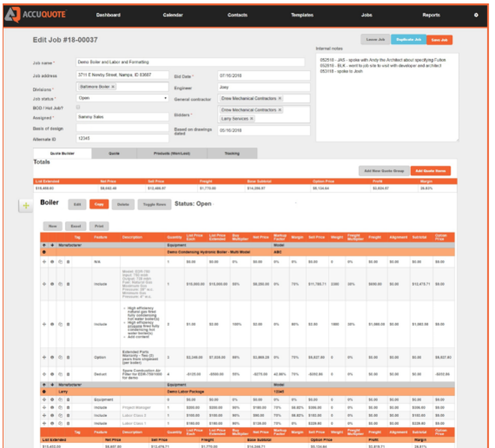Click the green plus icon beside Boiler
The image size is (495, 448).
[26, 205]
